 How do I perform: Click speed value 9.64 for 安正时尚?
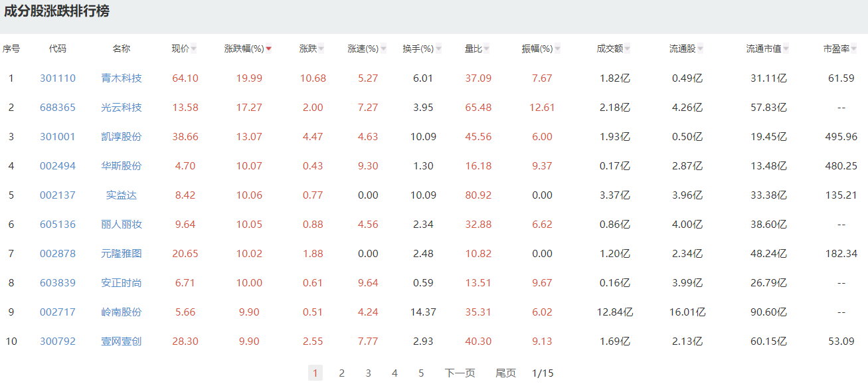(x=368, y=283)
